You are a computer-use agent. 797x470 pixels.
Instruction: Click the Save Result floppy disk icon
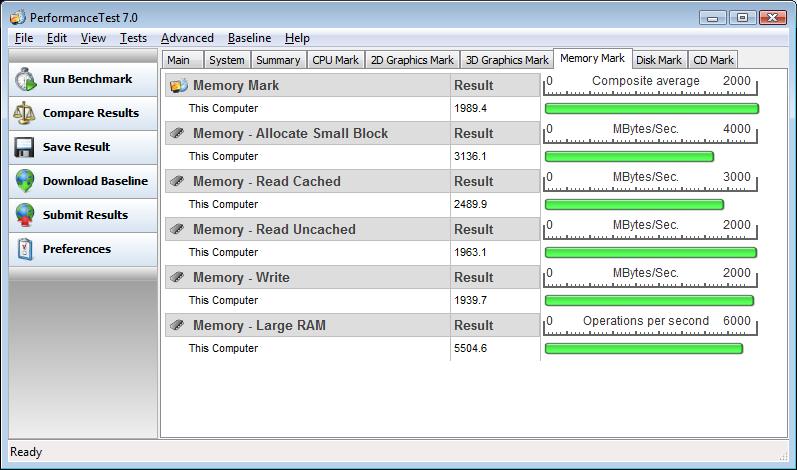point(24,147)
